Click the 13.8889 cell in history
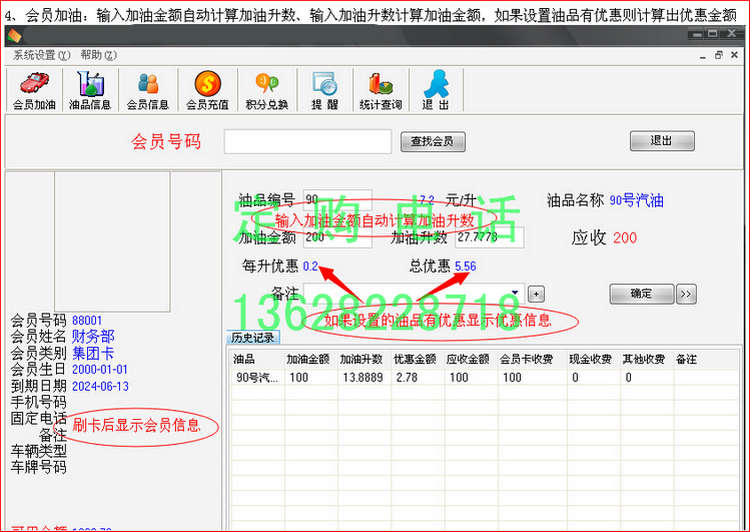This screenshot has height=532, width=750. (363, 377)
